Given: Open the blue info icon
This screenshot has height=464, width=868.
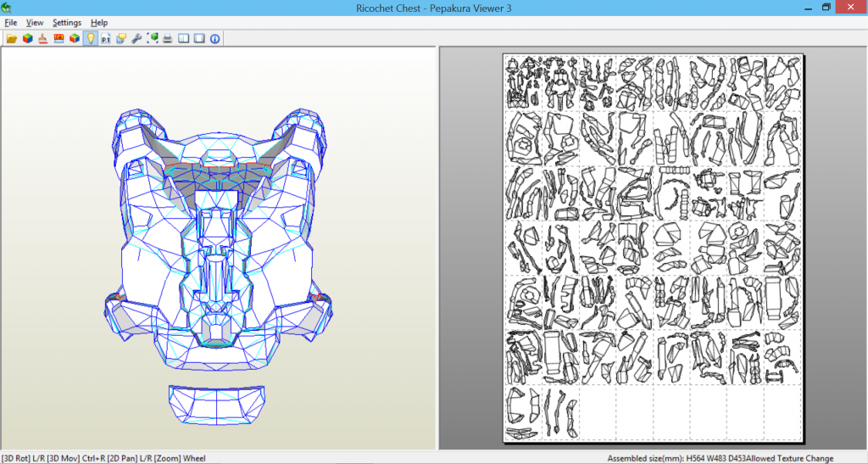Looking at the screenshot, I should click(214, 38).
